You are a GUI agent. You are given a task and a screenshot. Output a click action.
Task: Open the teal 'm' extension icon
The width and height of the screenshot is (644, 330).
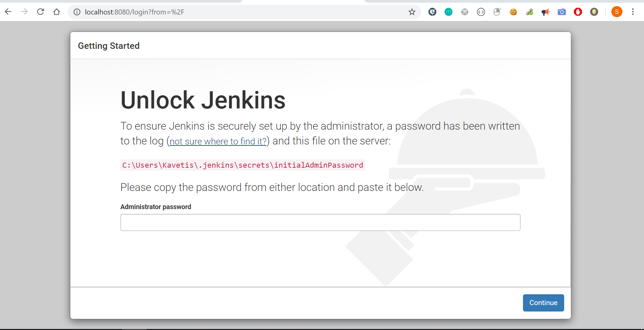tap(448, 12)
